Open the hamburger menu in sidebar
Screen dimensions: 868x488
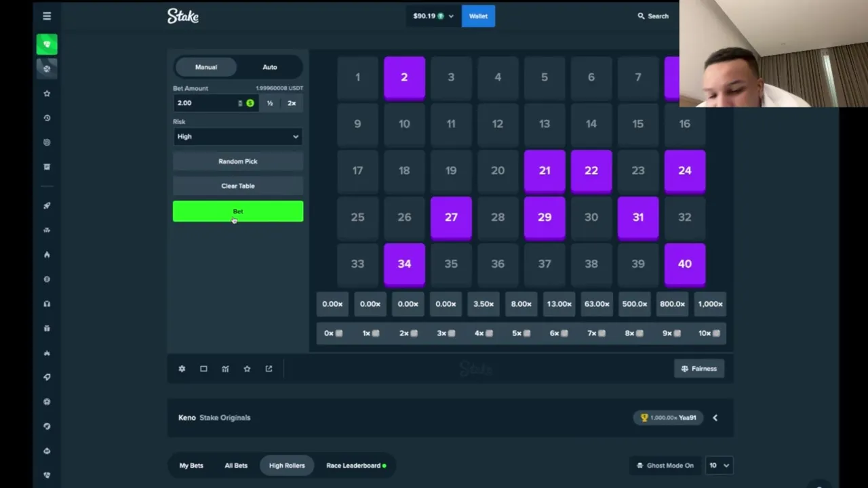(47, 16)
